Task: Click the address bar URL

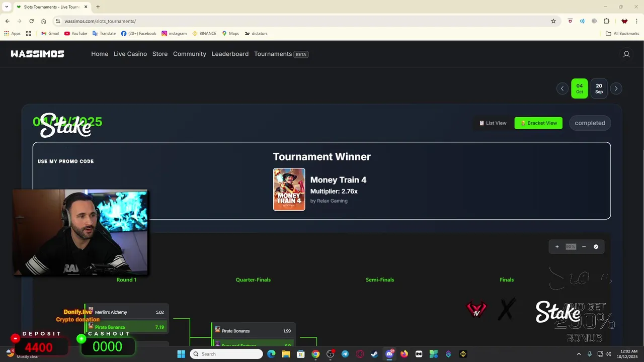Action: [100, 21]
